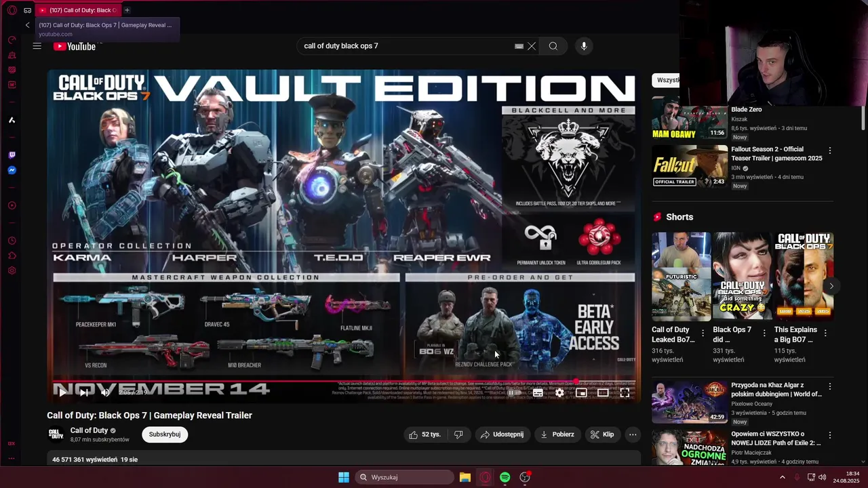The image size is (868, 488).
Task: Open options for Opowiem ci WSZYSTKO video
Action: (x=829, y=434)
